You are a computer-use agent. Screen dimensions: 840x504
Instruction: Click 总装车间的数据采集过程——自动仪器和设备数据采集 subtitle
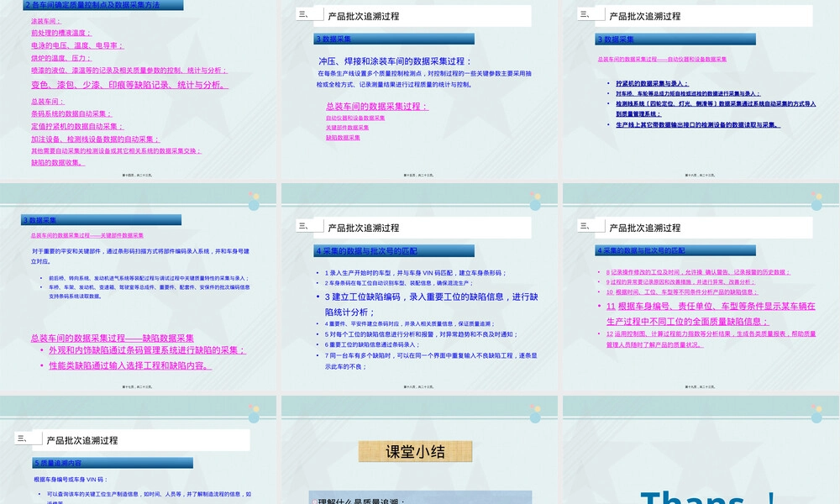click(662, 60)
